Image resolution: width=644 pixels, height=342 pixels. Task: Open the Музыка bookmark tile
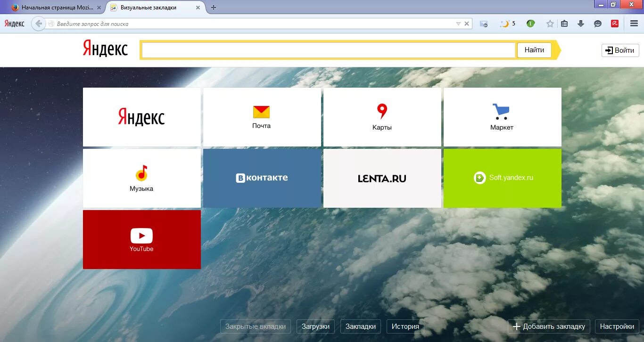pos(142,178)
